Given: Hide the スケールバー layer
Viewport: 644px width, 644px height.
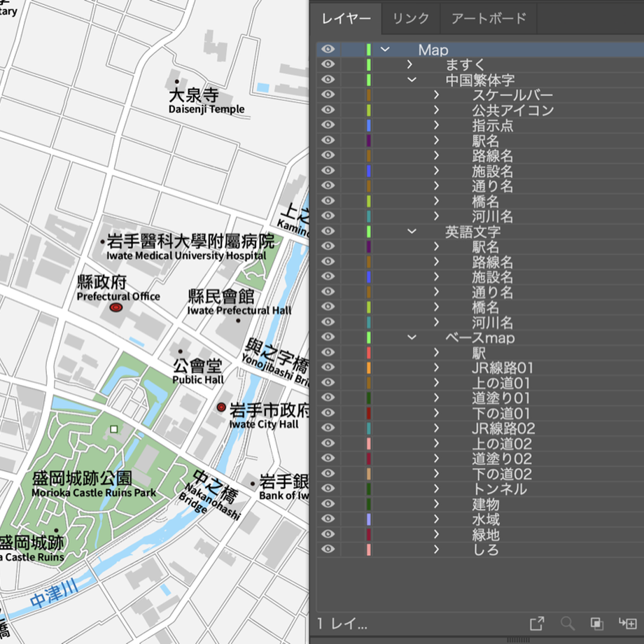Looking at the screenshot, I should (328, 95).
